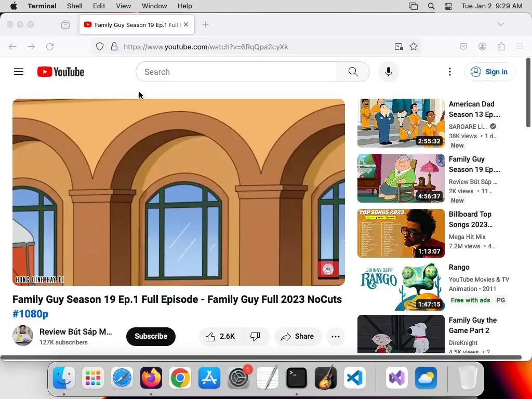Click the search magnifier button on YouTube

point(353,72)
